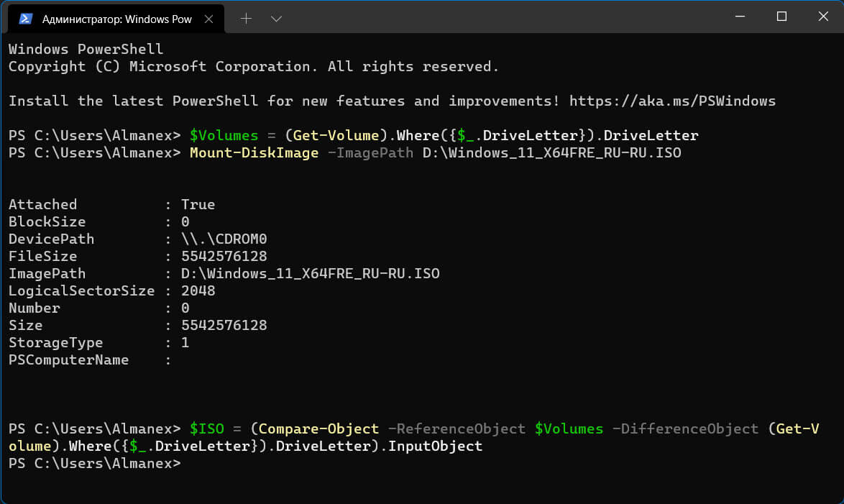Maximize the terminal window
This screenshot has width=844, height=504.
click(781, 16)
